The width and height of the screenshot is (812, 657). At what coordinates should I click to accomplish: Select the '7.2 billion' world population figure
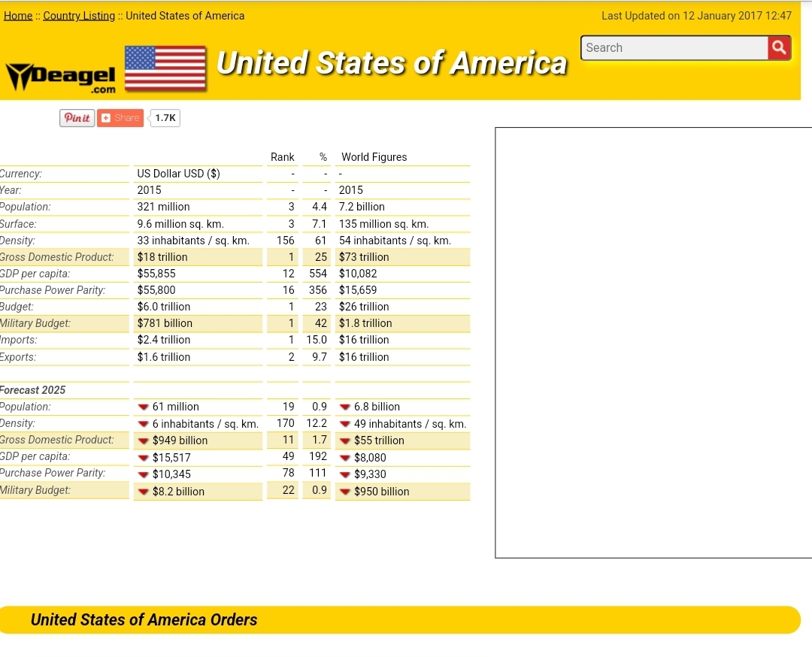(362, 207)
